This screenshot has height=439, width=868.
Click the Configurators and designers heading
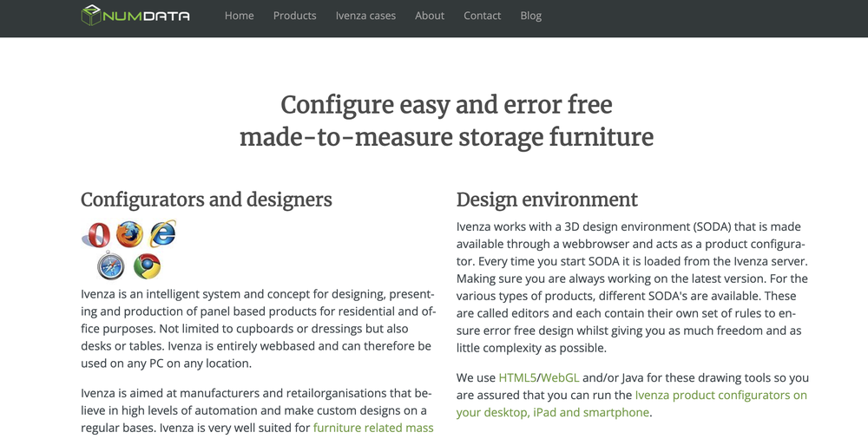pyautogui.click(x=207, y=200)
